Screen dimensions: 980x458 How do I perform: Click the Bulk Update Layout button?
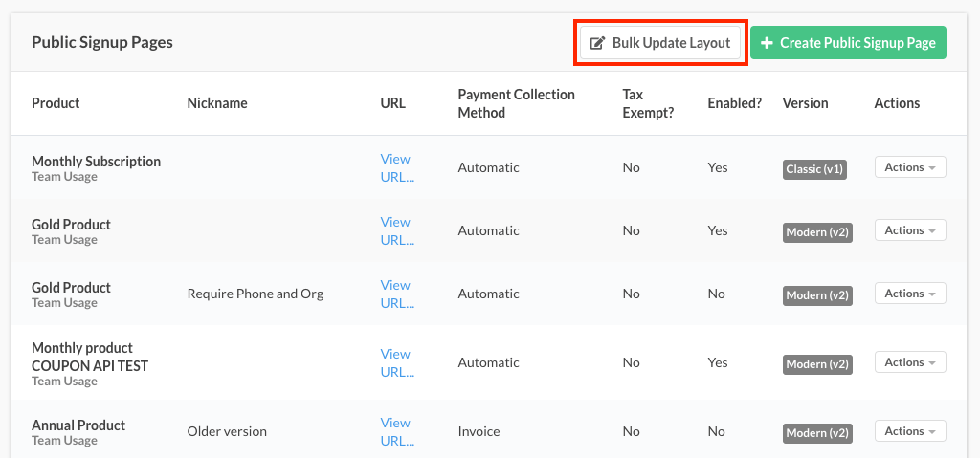pyautogui.click(x=660, y=43)
